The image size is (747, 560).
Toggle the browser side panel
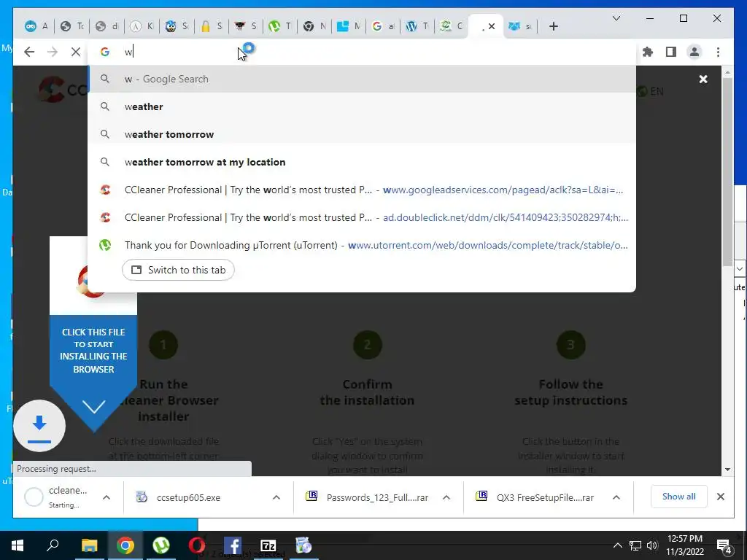tap(671, 52)
